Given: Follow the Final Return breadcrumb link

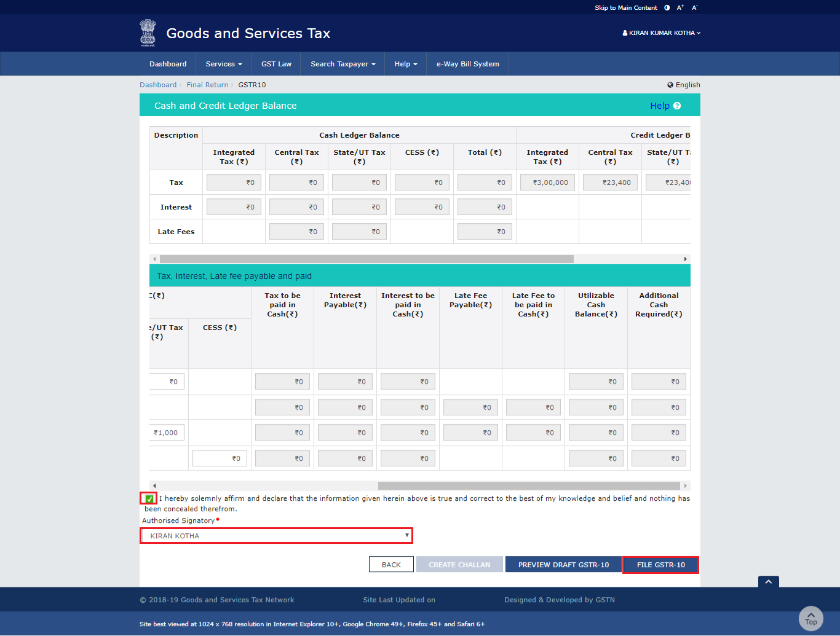Looking at the screenshot, I should [207, 84].
